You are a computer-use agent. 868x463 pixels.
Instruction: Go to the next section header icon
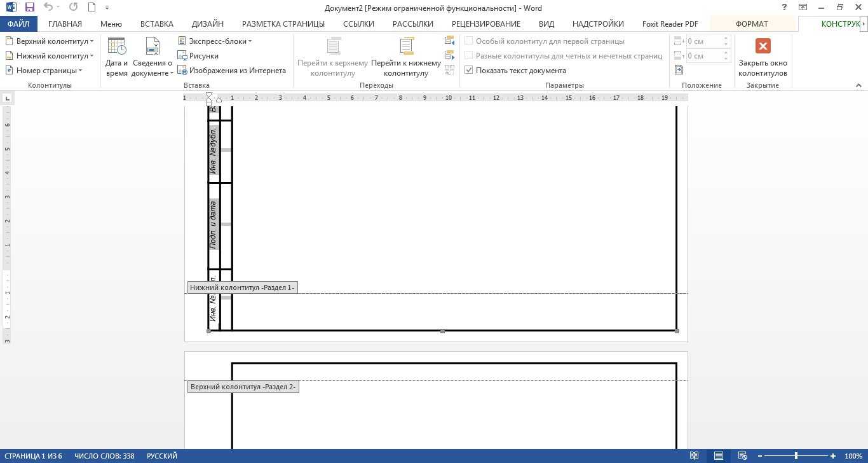pyautogui.click(x=450, y=55)
